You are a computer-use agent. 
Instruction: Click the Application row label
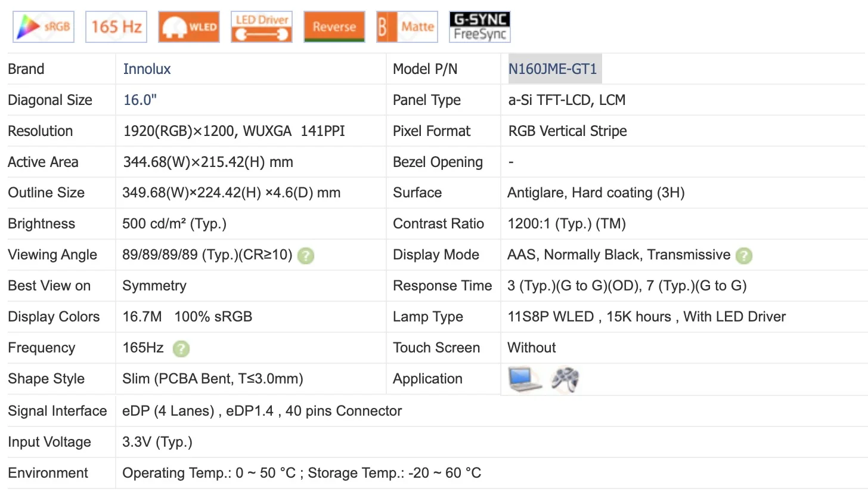(x=427, y=379)
